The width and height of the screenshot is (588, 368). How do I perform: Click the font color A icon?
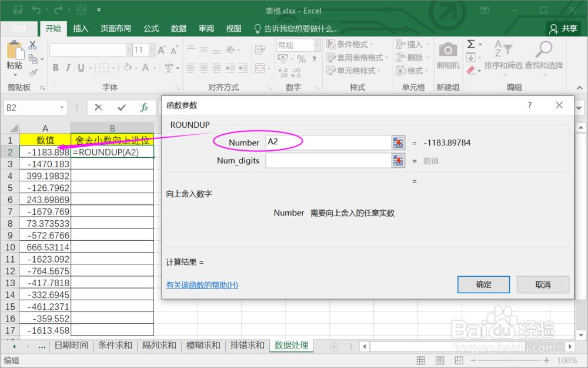point(145,68)
